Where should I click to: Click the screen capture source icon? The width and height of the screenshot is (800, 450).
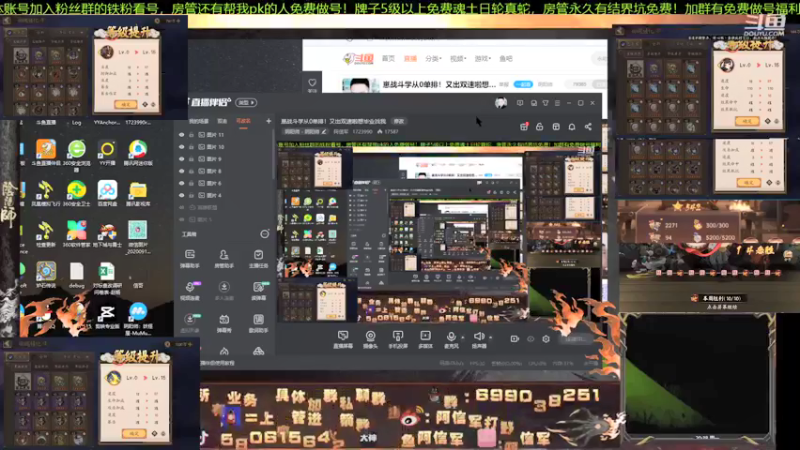click(x=343, y=338)
